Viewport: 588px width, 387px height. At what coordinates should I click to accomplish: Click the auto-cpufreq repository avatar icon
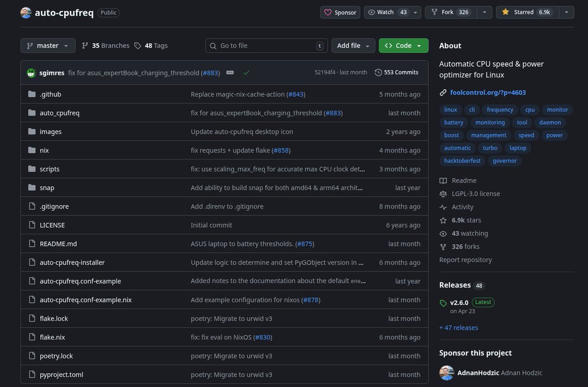[26, 12]
